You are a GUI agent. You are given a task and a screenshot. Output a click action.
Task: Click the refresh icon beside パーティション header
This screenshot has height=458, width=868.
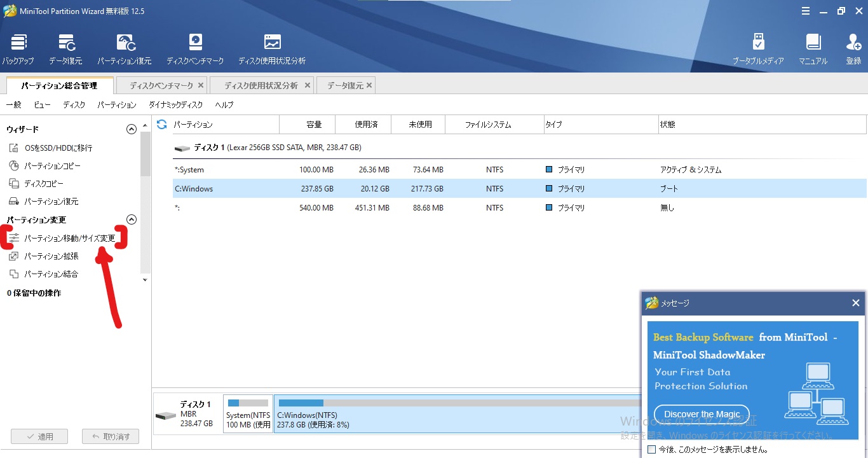pyautogui.click(x=162, y=124)
